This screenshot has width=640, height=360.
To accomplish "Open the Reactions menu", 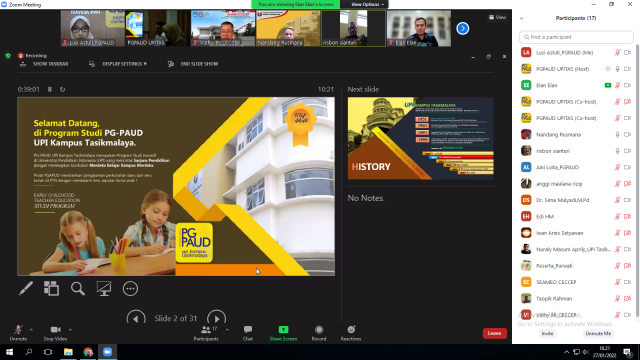I will coord(351,333).
